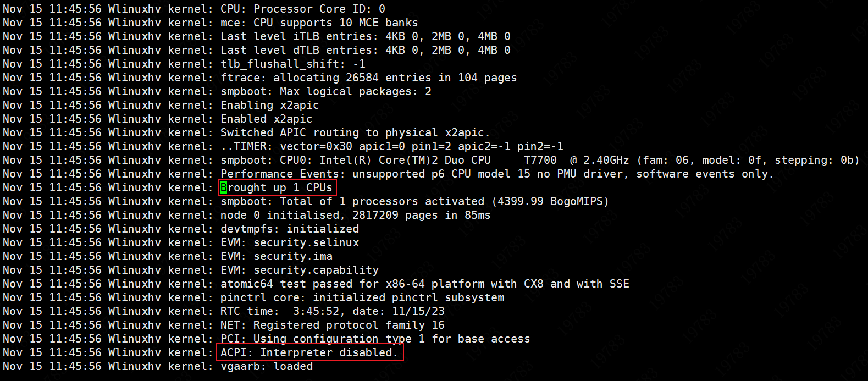868x381 pixels.
Task: Click the "ftrace: allocating 26584 entries" line
Action: (369, 78)
